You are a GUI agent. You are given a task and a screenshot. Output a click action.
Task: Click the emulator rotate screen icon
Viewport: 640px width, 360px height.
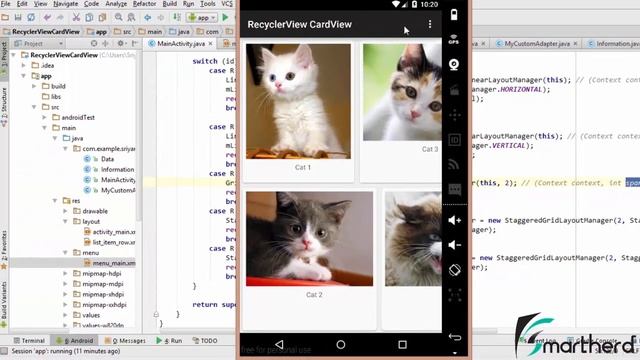point(455,270)
